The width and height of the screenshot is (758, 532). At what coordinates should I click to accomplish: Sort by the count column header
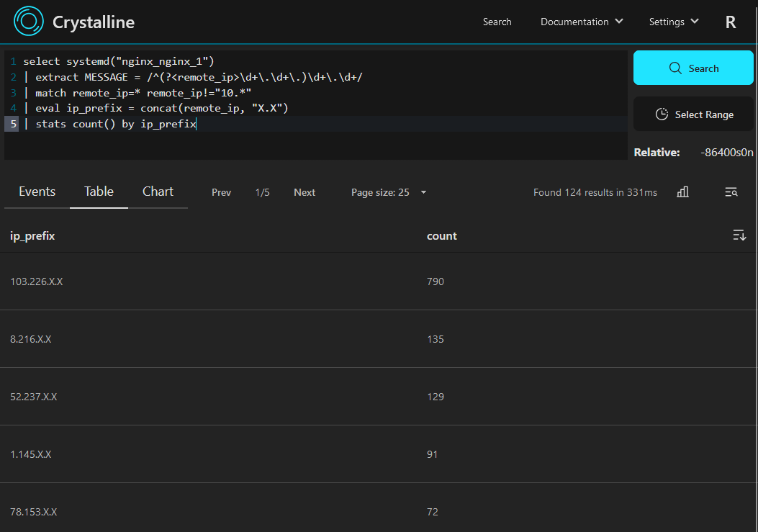442,235
